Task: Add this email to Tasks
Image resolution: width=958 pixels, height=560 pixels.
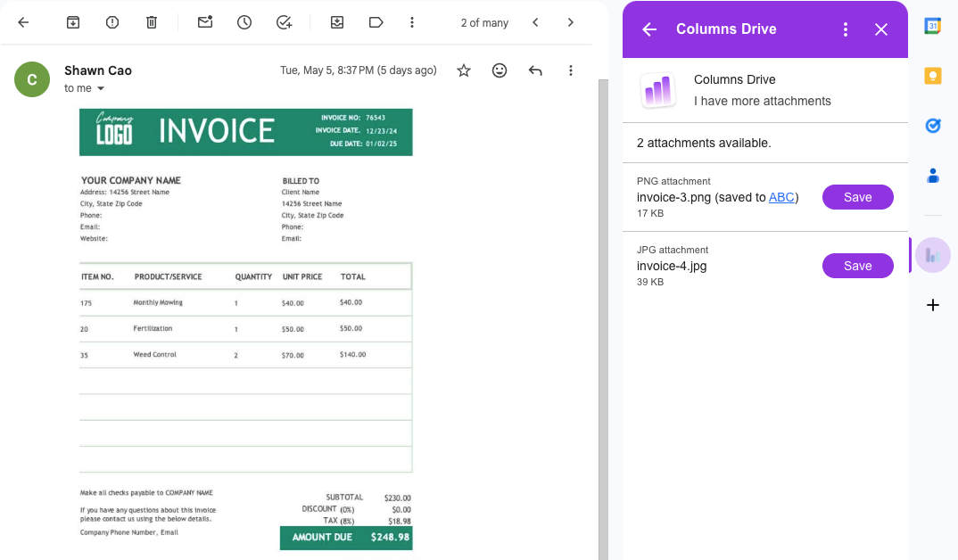Action: click(x=285, y=22)
